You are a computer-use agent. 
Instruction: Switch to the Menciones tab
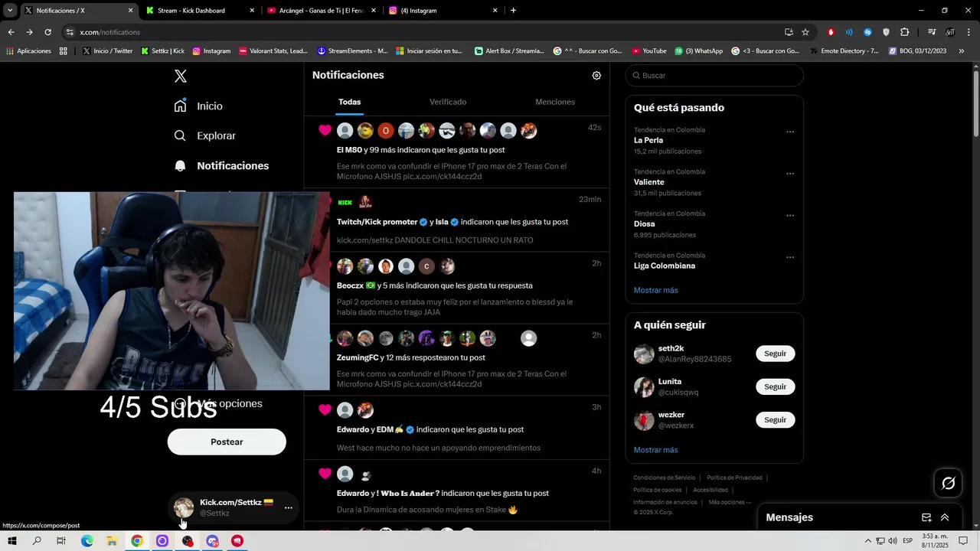[555, 102]
